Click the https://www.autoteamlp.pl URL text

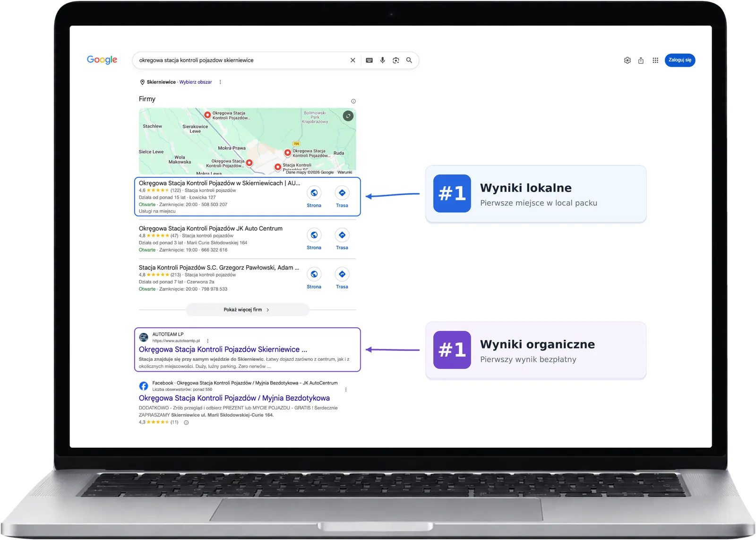(176, 340)
